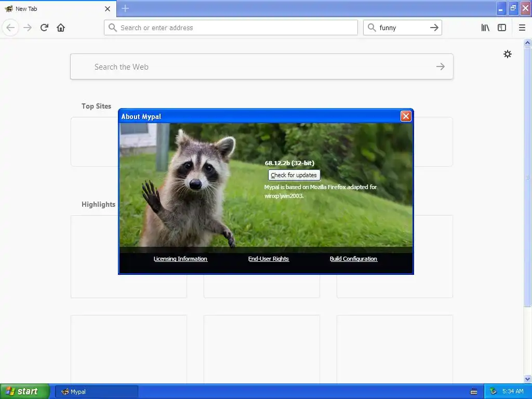Close the 'New Tab' tab

pos(107,9)
